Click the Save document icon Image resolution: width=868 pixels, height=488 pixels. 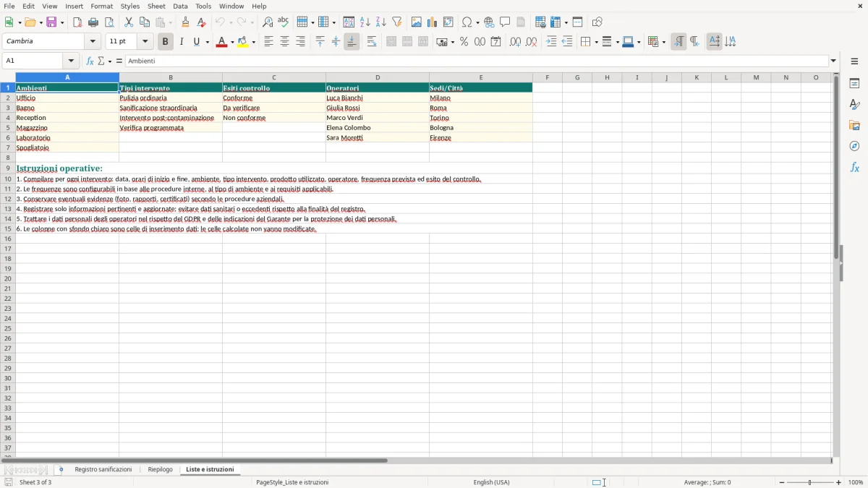[x=51, y=22]
